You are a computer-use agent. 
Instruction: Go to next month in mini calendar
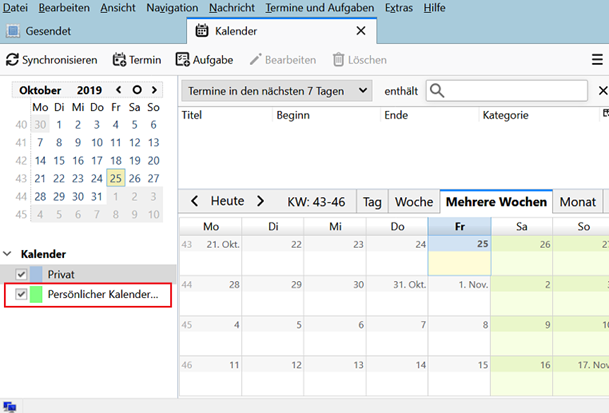click(153, 90)
